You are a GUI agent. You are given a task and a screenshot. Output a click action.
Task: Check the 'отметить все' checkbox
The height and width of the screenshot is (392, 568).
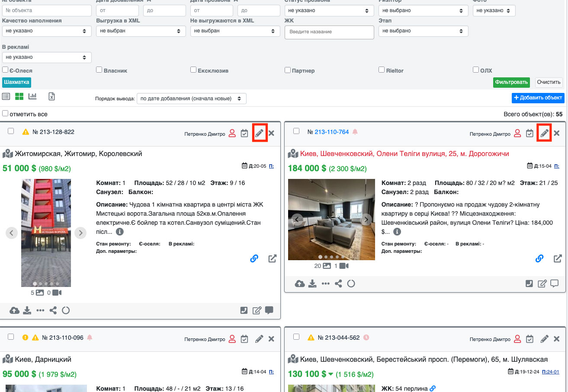tap(5, 114)
